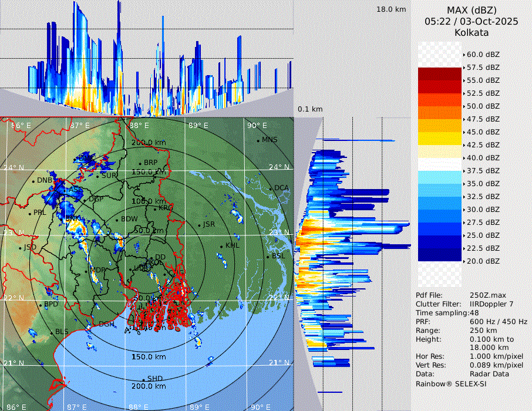This screenshot has height=411, width=532.
Task: Click the KHL station marker dot
Action: click(x=221, y=247)
